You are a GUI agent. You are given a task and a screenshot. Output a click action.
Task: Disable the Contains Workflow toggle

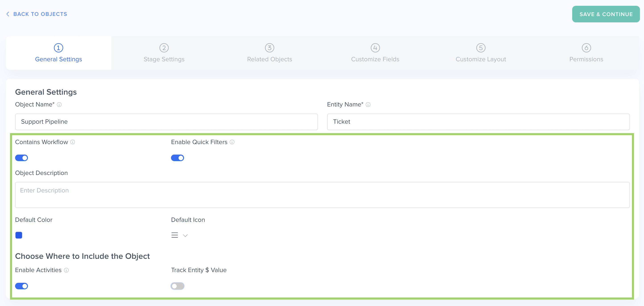[21, 158]
